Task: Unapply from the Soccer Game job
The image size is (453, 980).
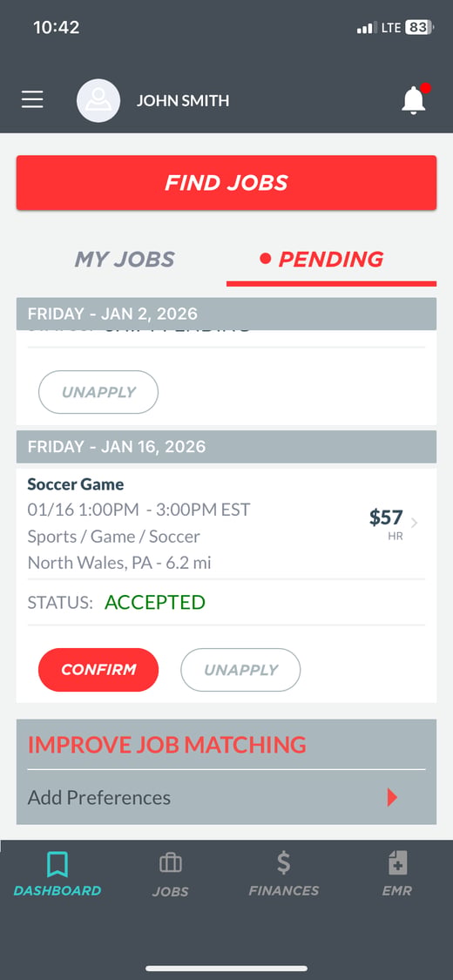Action: [x=240, y=669]
